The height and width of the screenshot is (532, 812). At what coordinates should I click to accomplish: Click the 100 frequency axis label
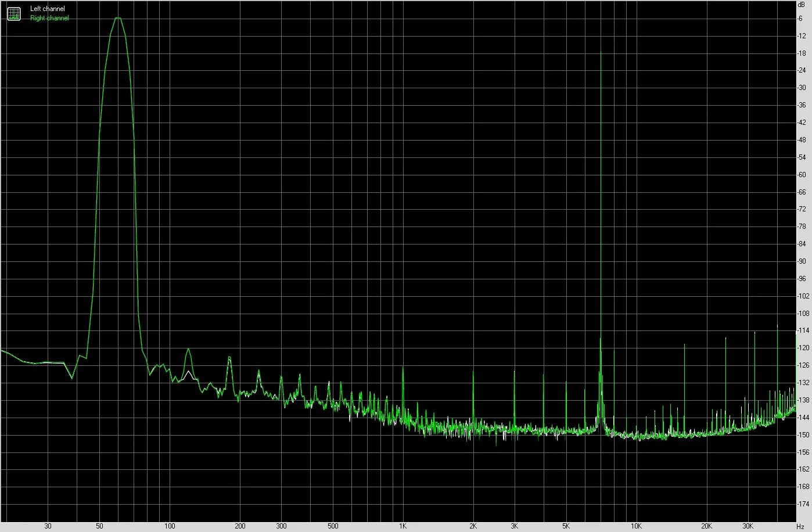click(170, 526)
